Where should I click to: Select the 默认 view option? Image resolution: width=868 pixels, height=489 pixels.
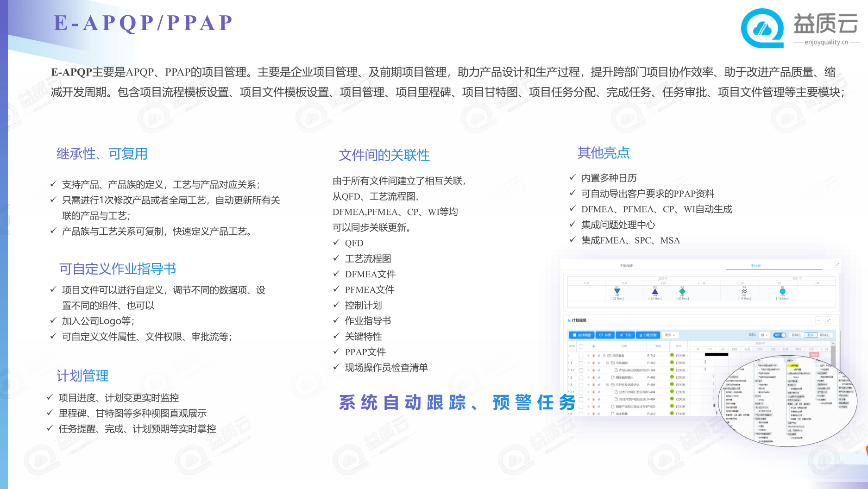pyautogui.click(x=811, y=335)
